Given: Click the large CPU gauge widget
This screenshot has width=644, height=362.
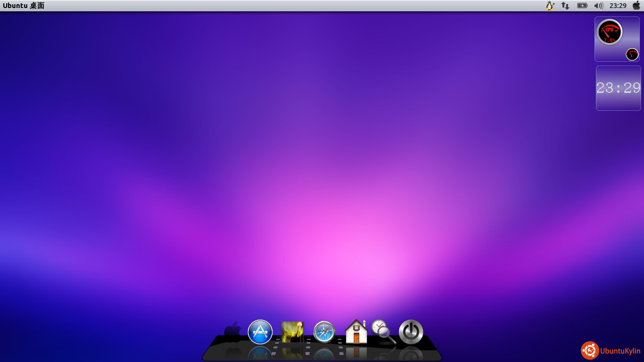Looking at the screenshot, I should point(610,32).
